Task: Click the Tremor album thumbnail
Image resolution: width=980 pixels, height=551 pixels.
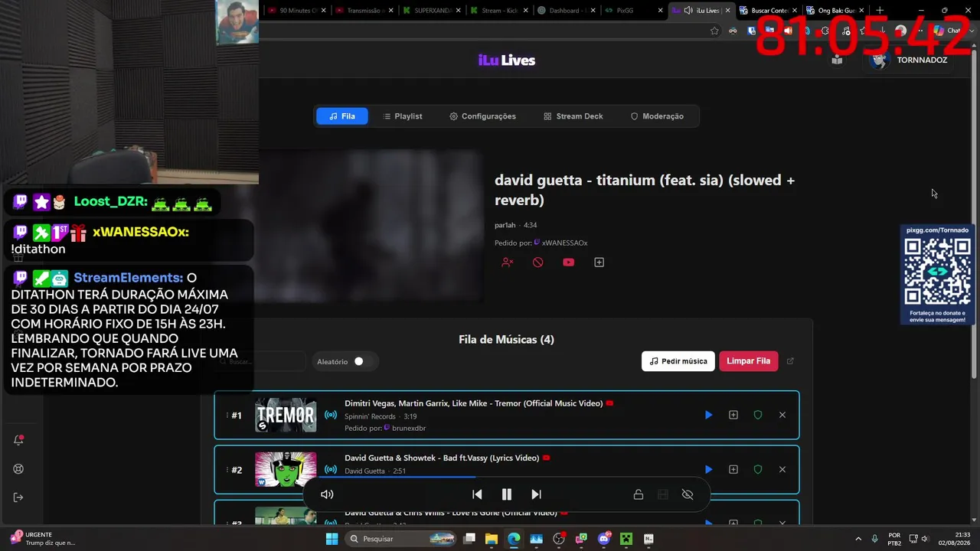Action: 286,415
